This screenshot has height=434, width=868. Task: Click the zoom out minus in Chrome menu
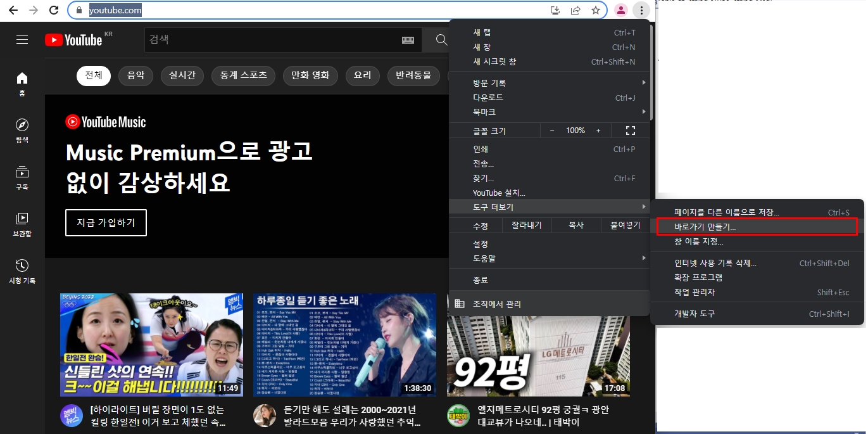[551, 131]
